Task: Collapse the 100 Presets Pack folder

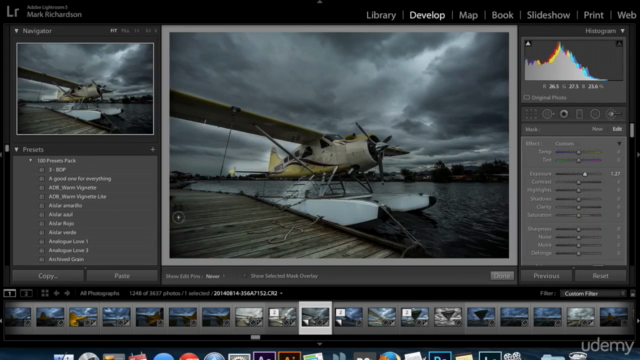Action: (30, 160)
